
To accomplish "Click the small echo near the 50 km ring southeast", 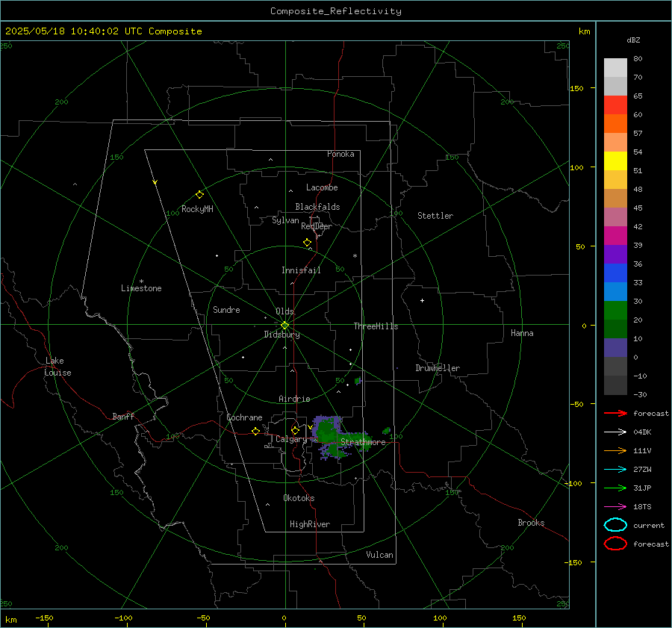I will coord(358,381).
